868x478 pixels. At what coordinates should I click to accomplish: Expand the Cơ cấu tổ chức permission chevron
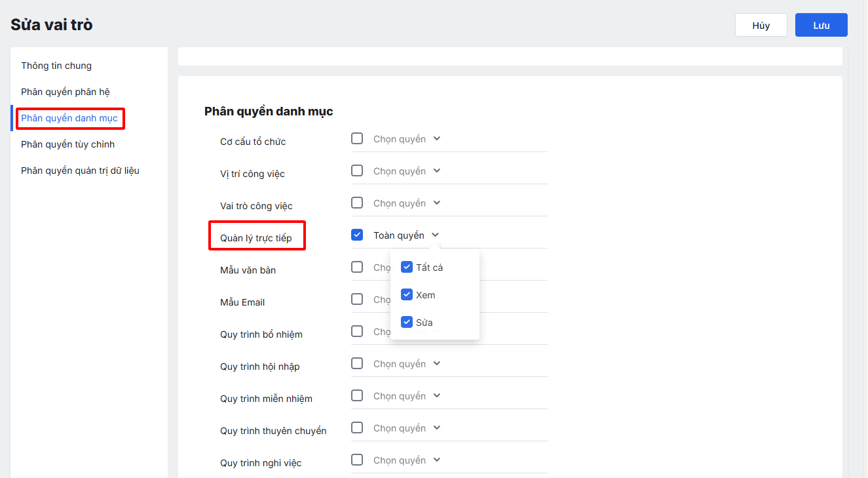(437, 139)
